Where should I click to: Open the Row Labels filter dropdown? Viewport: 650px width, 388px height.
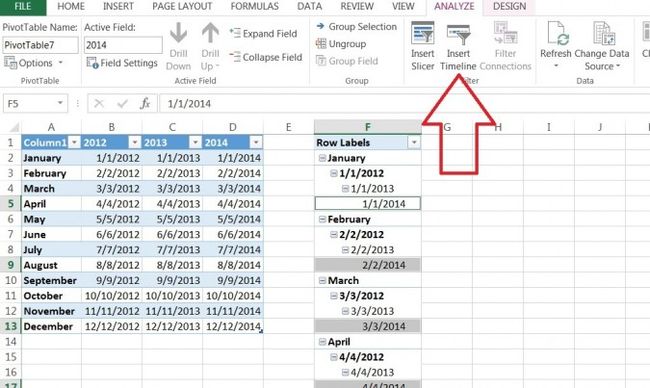point(414,143)
